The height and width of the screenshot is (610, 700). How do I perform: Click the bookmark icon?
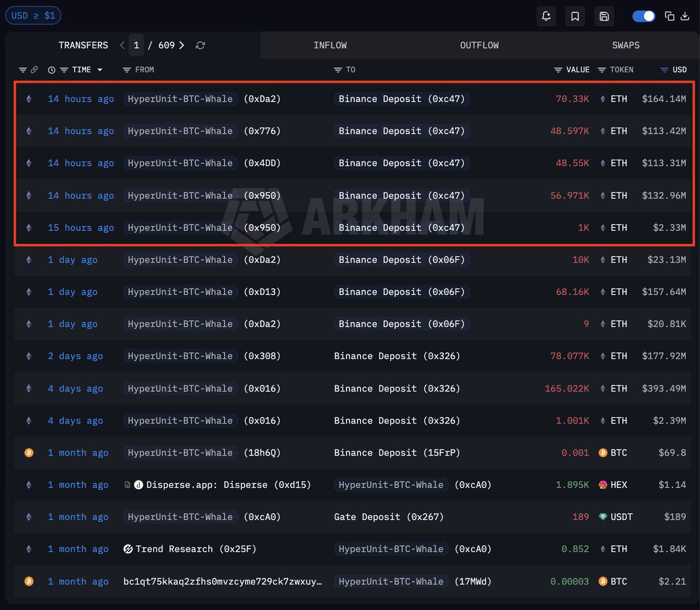tap(575, 16)
